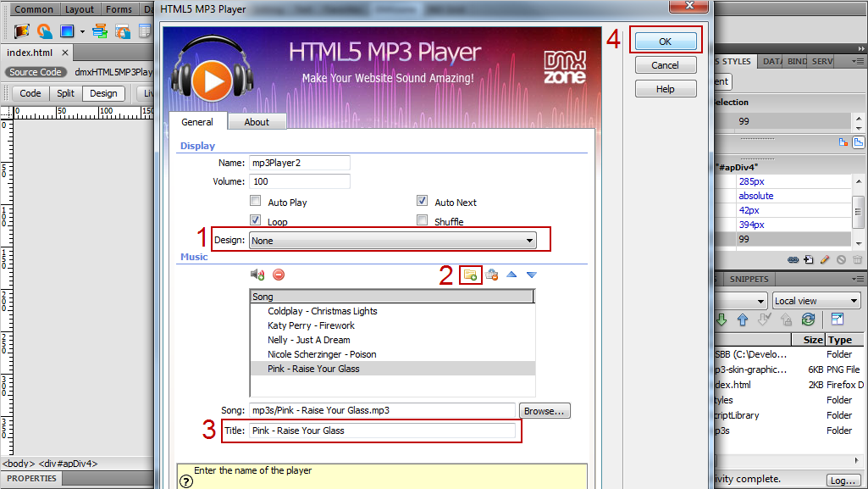Click the Source Code button
Screen dimensions: 868x489
pyautogui.click(x=36, y=72)
